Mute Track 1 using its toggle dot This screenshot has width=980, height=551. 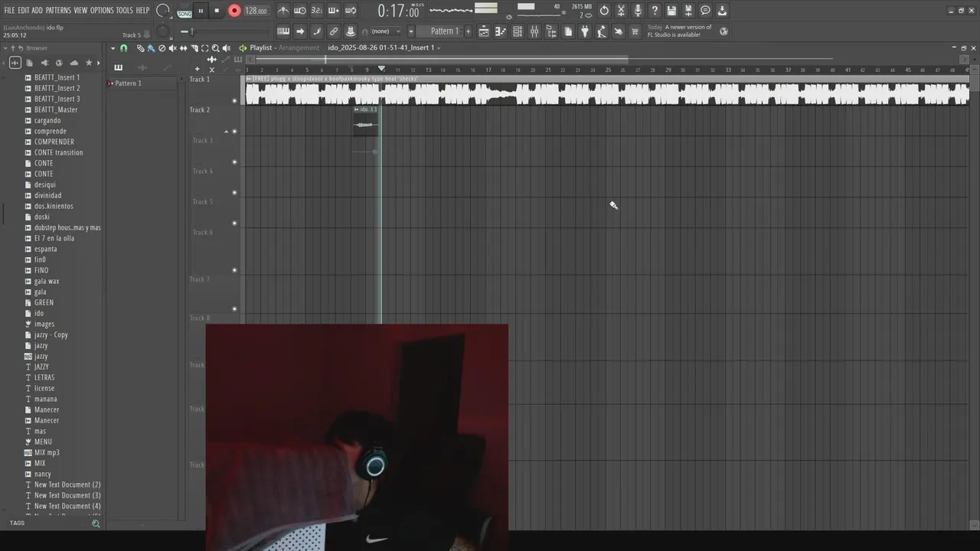pyautogui.click(x=234, y=100)
